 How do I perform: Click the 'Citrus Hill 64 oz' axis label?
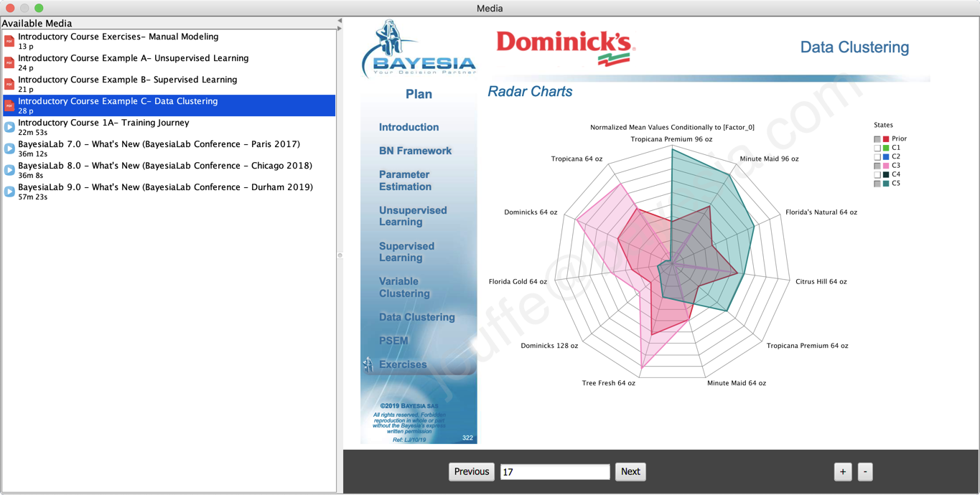coord(821,282)
